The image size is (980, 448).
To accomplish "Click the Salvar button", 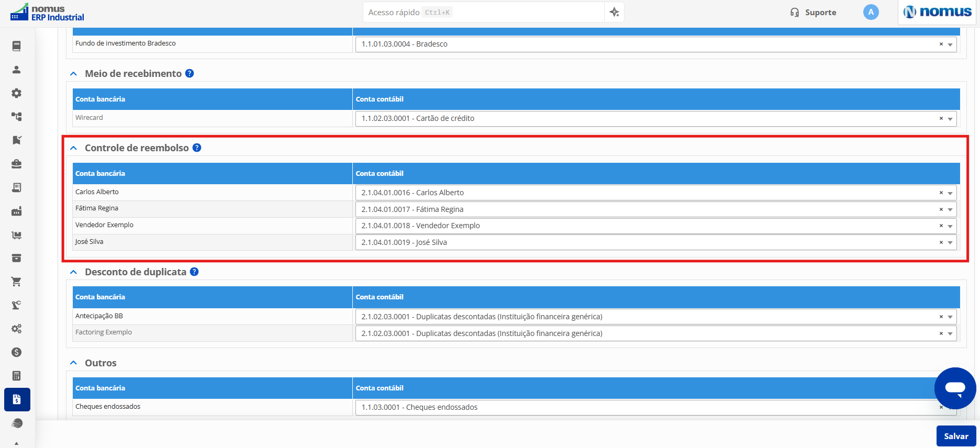I will pyautogui.click(x=956, y=436).
